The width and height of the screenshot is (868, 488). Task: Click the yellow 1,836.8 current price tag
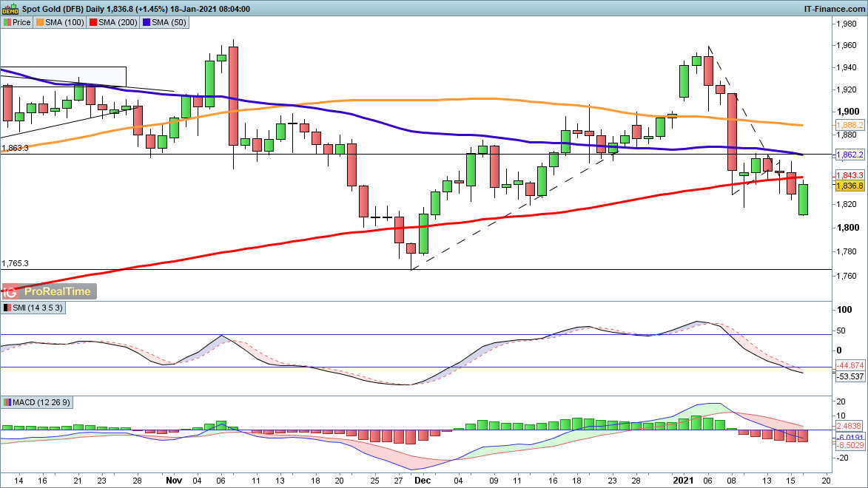849,186
